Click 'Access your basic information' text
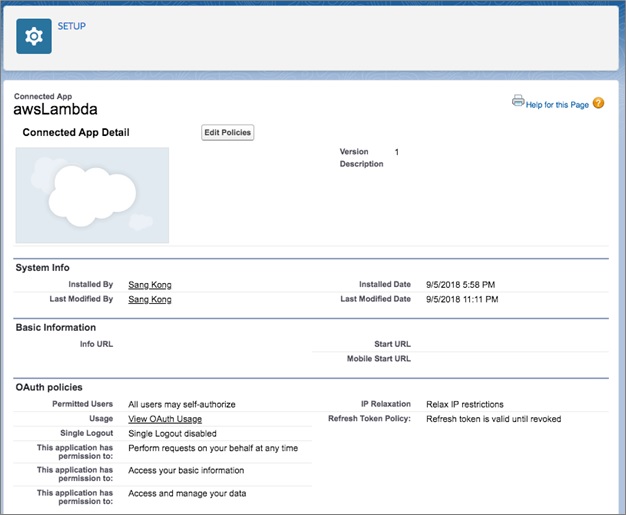626x515 pixels. pos(186,471)
